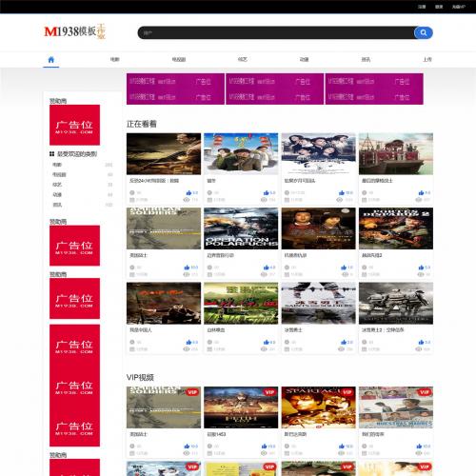Like the first video with thumbs-up icon
The width and height of the screenshot is (476, 476).
(188, 192)
